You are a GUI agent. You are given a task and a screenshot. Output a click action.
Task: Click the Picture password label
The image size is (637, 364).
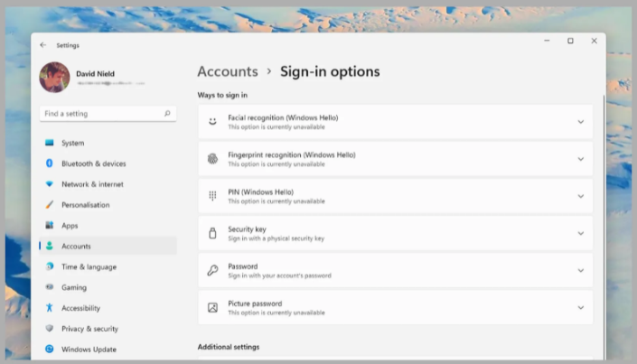[x=255, y=303]
